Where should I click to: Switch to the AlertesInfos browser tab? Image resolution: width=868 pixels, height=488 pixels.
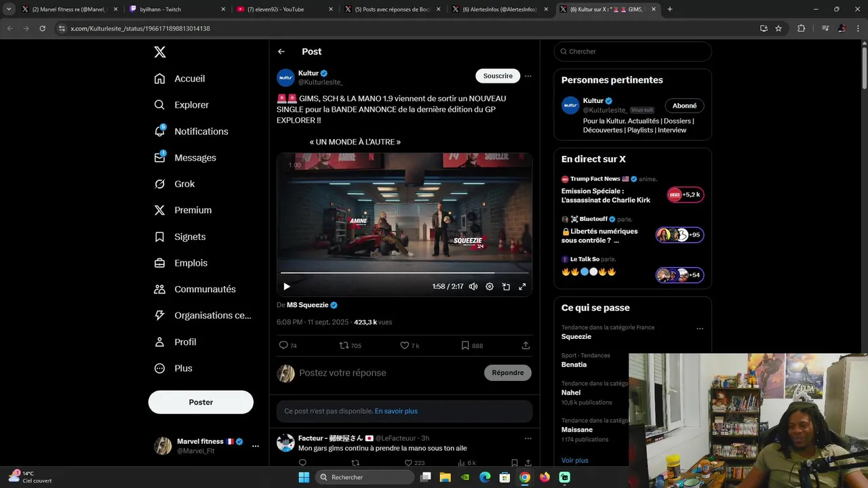click(x=500, y=9)
